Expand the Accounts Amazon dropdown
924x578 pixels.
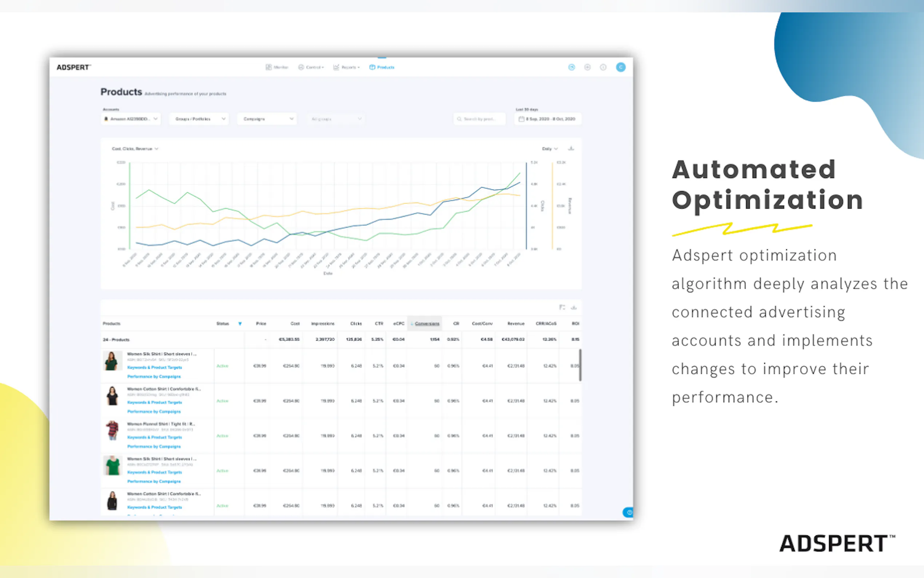[x=131, y=119]
